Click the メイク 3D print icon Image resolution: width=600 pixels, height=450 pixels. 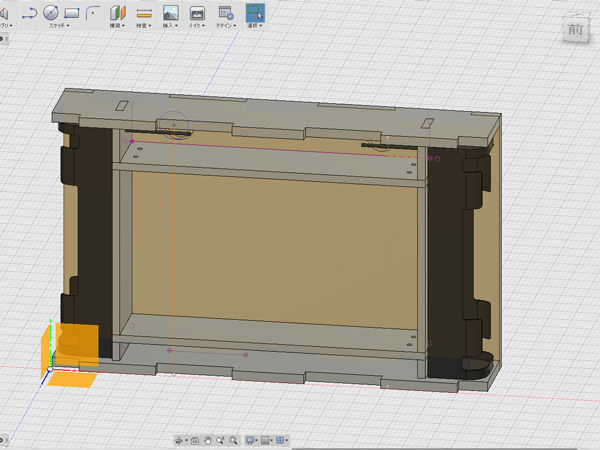(x=198, y=12)
